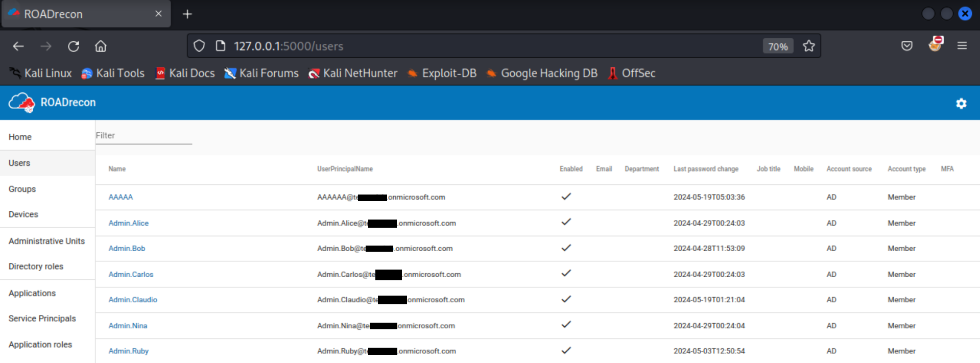This screenshot has height=363, width=980.
Task: Click the ROADrecon cloud logo
Action: (x=21, y=103)
